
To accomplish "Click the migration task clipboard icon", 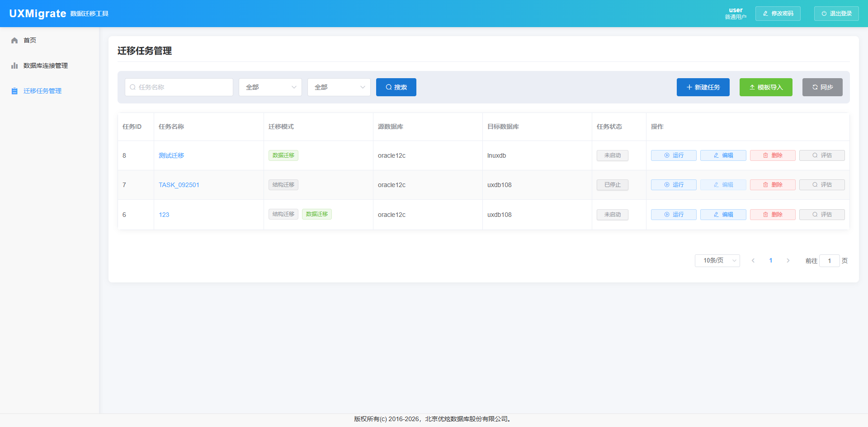I will point(14,91).
